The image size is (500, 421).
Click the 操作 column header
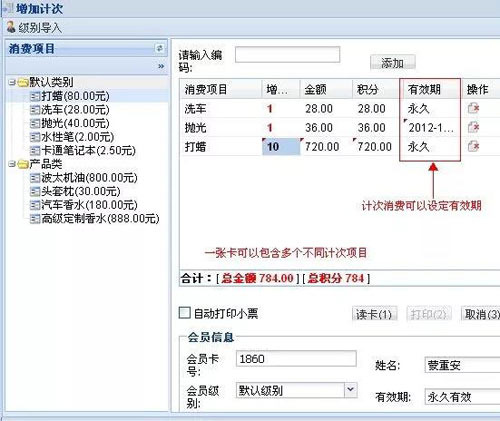coord(481,89)
